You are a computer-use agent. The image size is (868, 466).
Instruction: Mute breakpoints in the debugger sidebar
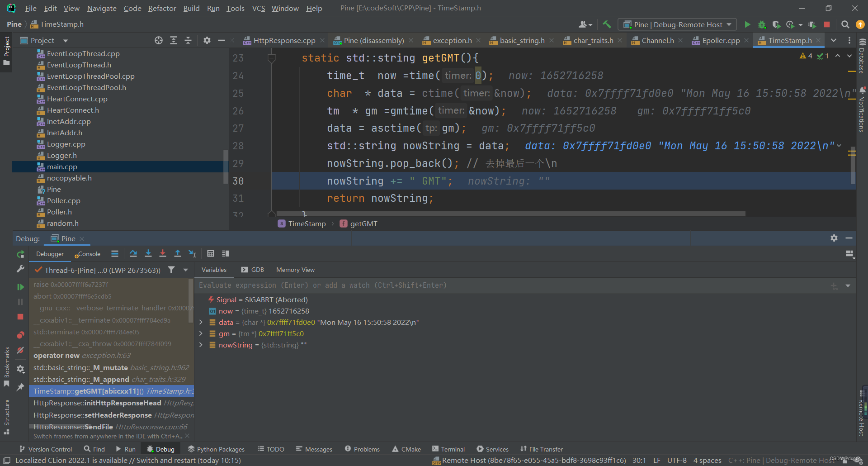tap(20, 350)
